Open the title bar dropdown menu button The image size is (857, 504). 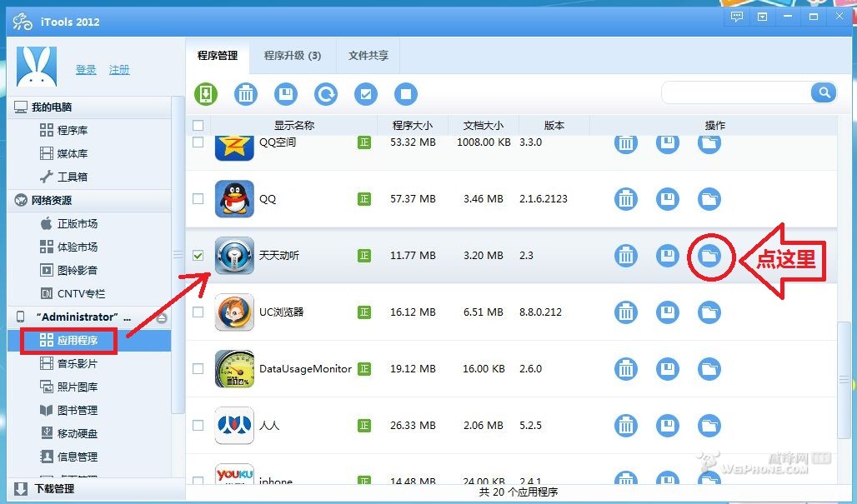click(x=763, y=17)
